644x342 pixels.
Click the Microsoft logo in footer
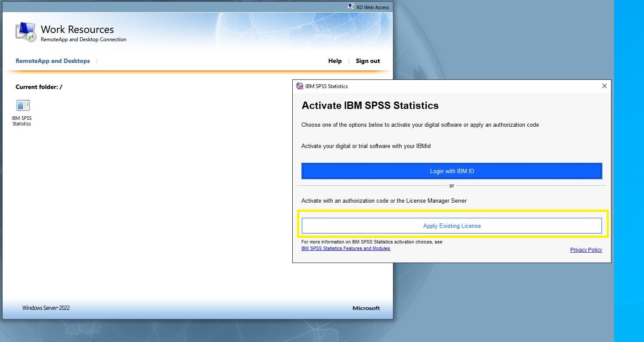pos(366,308)
